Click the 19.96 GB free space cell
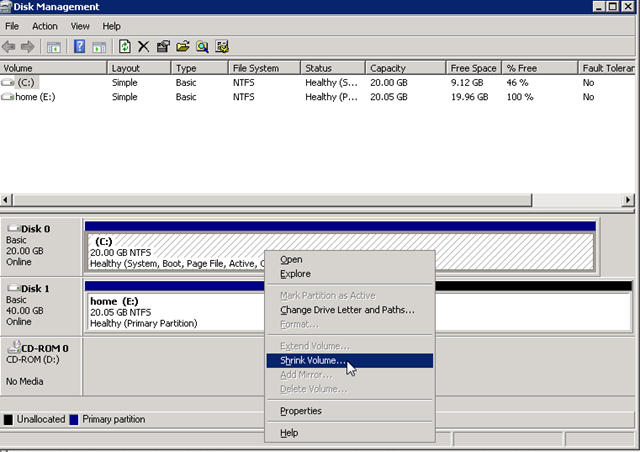Screen dimensions: 640x452 pos(469,97)
